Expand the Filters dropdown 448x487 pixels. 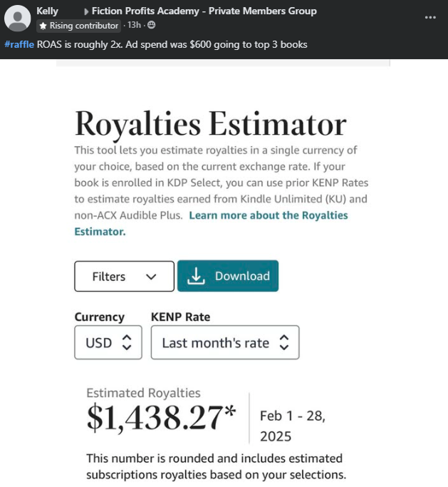click(124, 276)
